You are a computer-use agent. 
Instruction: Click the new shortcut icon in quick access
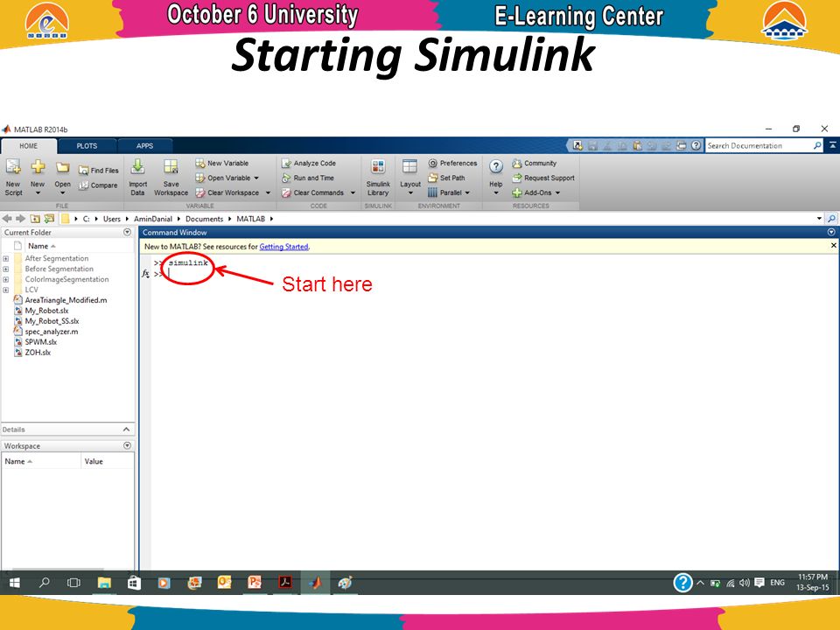point(577,145)
